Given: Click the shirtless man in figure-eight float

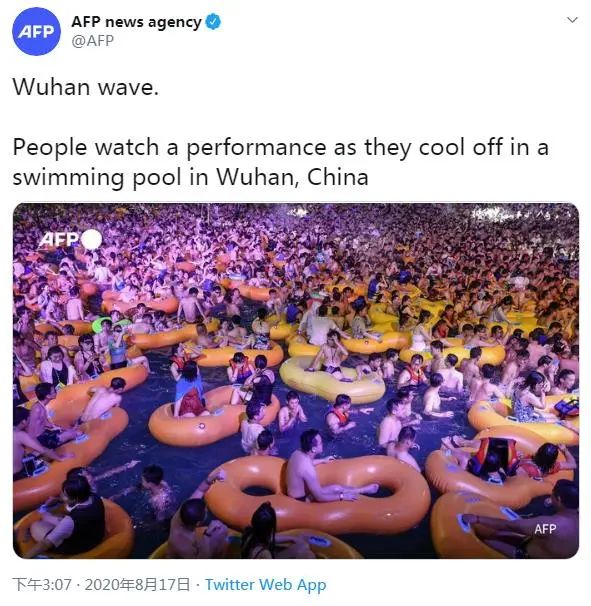Looking at the screenshot, I should click(307, 467).
